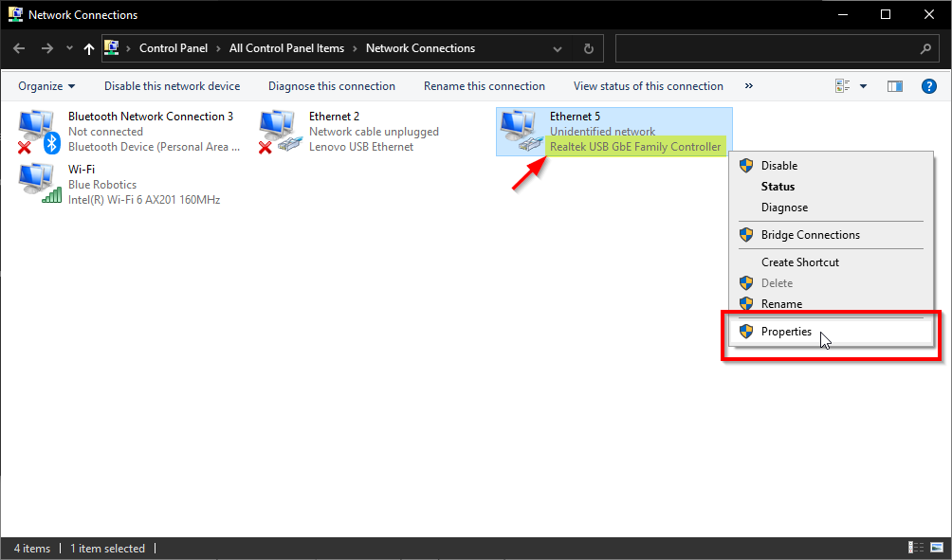Open the Organize dropdown menu

click(x=45, y=85)
